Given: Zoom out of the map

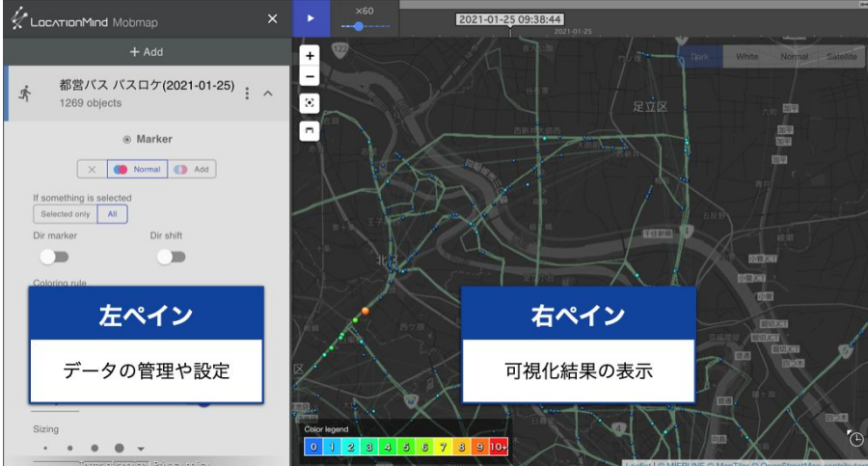Looking at the screenshot, I should click(x=310, y=76).
